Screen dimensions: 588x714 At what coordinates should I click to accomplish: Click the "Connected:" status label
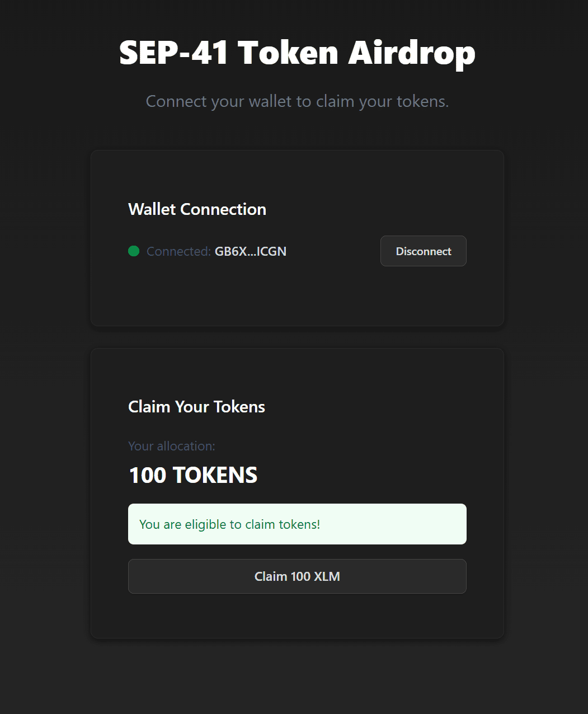(x=178, y=252)
